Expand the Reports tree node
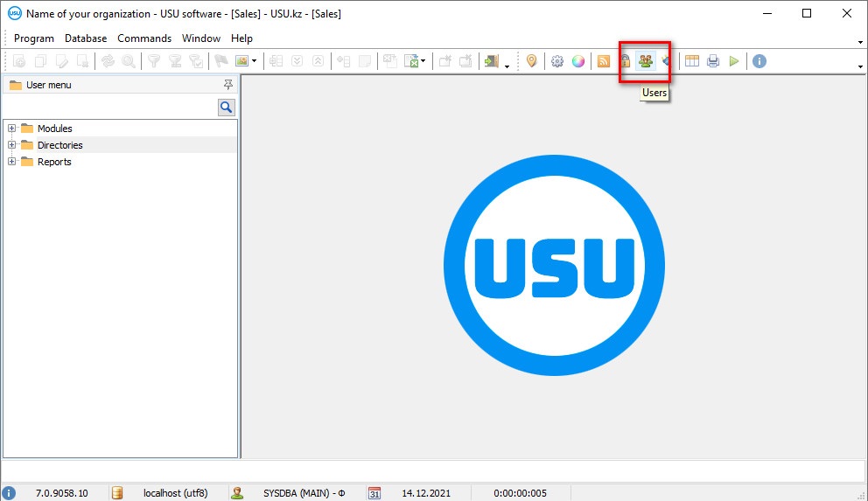 pos(11,162)
